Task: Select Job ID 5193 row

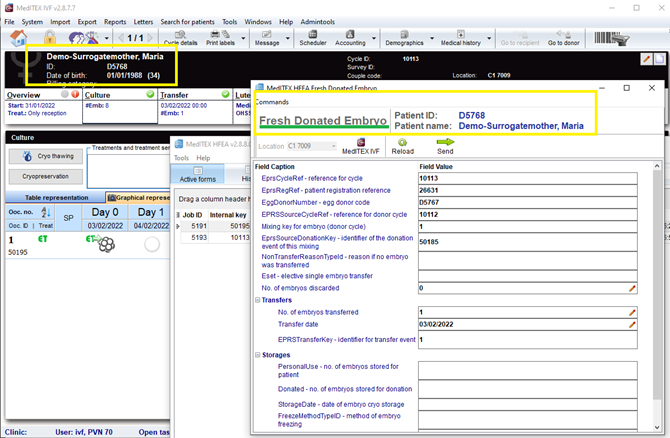Action: click(x=213, y=238)
